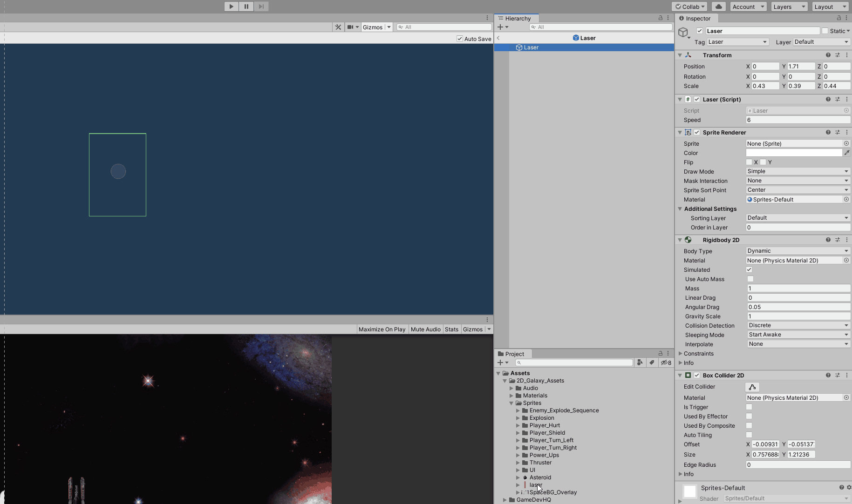Viewport: 852px width, 504px height.
Task: Click Project search by label icon
Action: pyautogui.click(x=652, y=363)
